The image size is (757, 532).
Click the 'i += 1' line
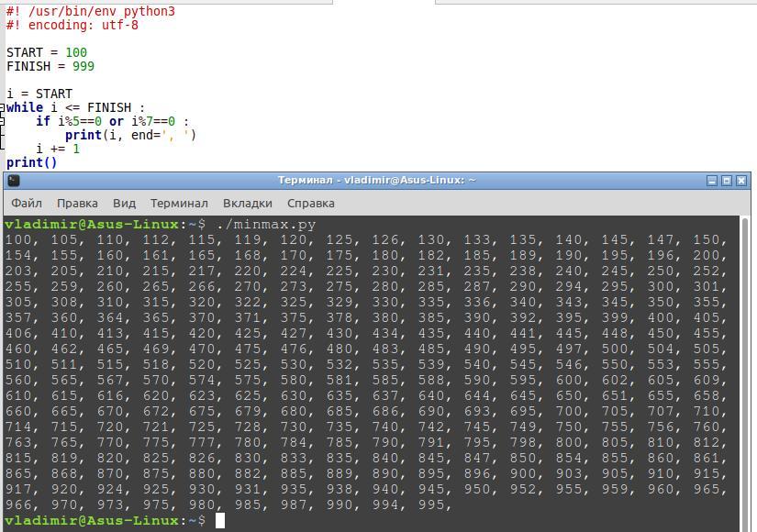coord(58,149)
